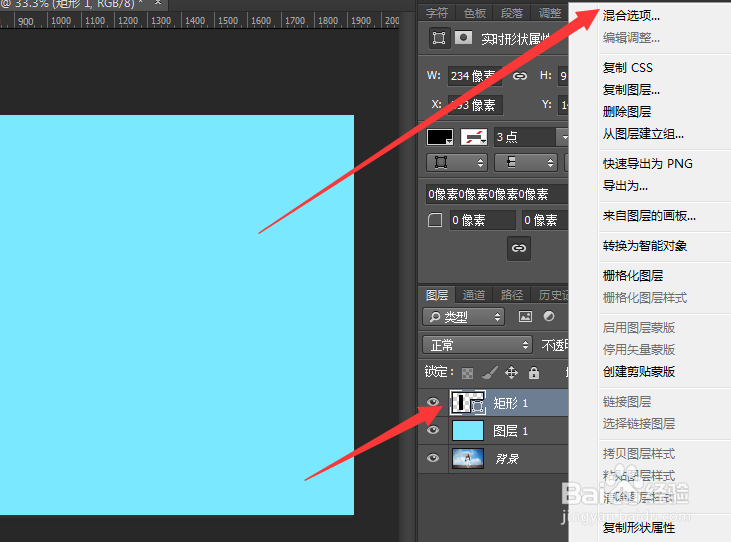Open the 段落 panel tab
Image resolution: width=731 pixels, height=542 pixels.
(512, 13)
